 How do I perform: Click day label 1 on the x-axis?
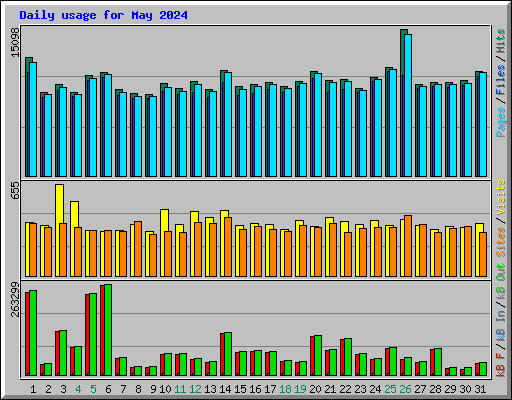(33, 389)
